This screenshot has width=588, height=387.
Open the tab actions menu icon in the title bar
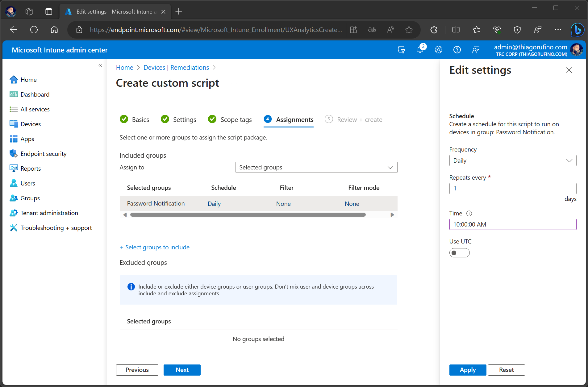(x=49, y=12)
